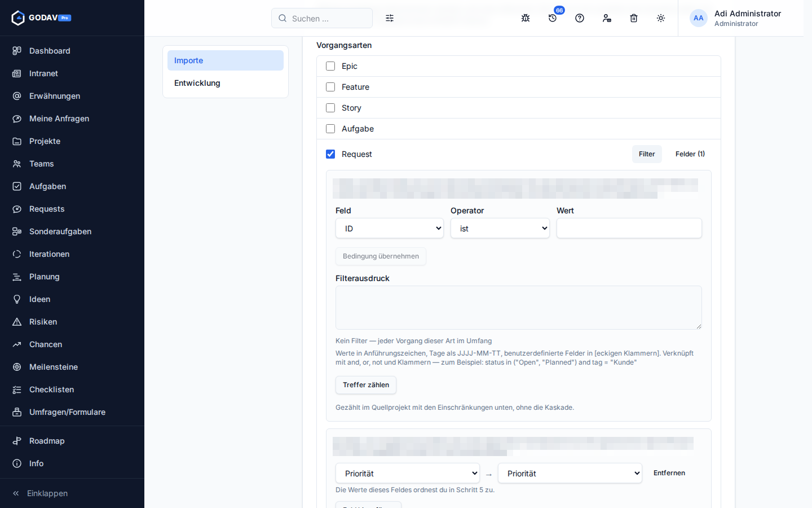Switch to the Felder (1) tab
Image resolution: width=812 pixels, height=508 pixels.
point(690,154)
